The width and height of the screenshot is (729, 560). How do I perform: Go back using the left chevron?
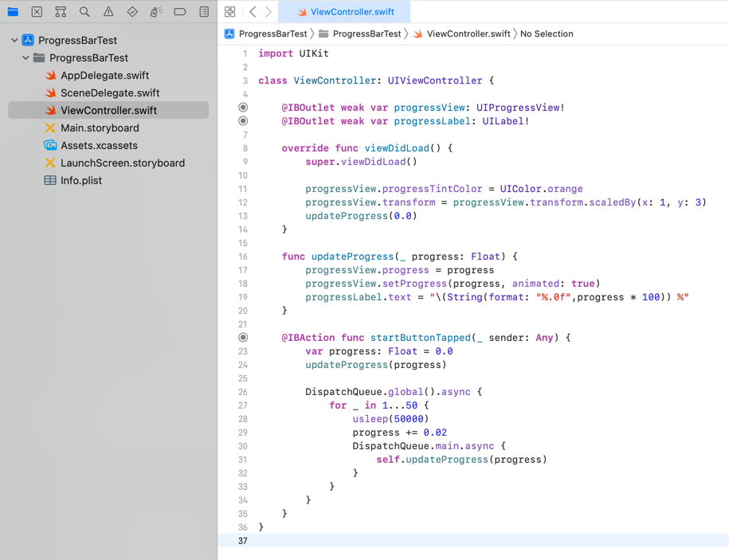253,12
